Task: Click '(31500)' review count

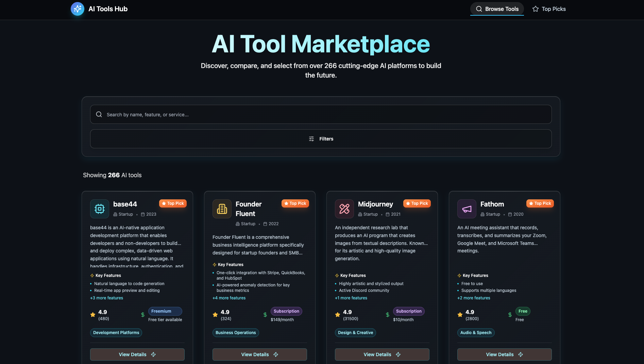Action: click(x=351, y=319)
